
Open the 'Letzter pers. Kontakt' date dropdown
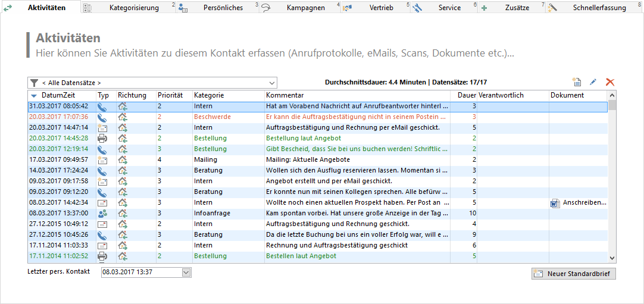tap(186, 272)
